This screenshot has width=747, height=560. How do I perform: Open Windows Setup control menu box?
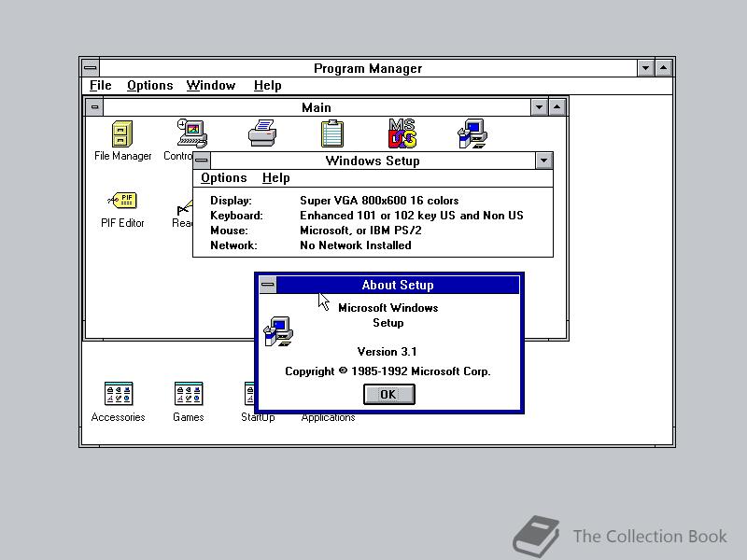click(x=202, y=161)
